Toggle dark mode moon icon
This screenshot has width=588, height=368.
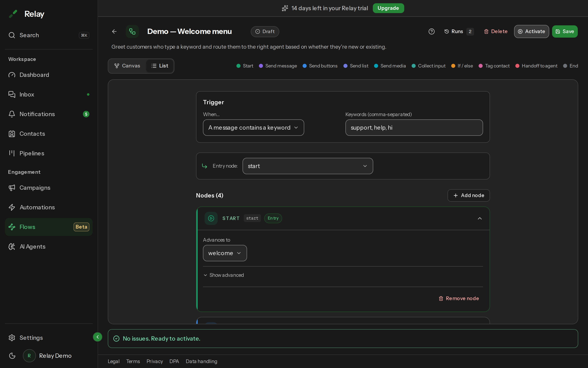[x=12, y=356]
